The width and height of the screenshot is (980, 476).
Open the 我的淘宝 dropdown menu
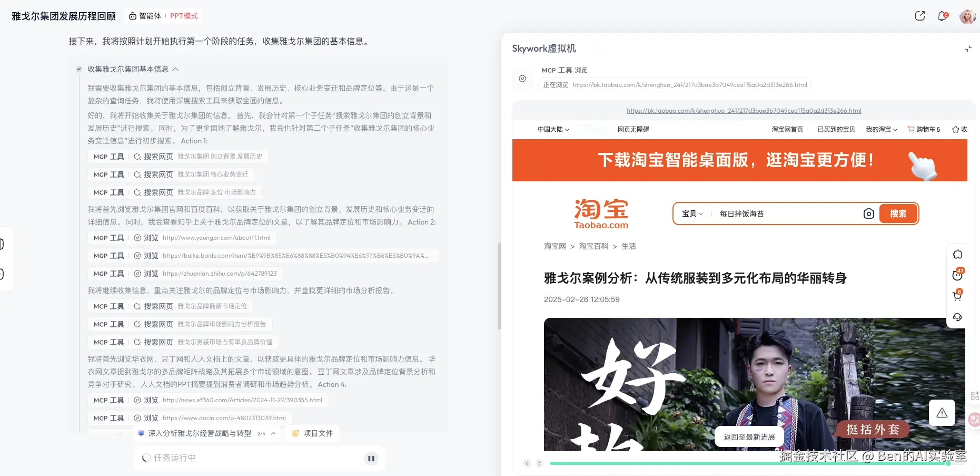pyautogui.click(x=882, y=129)
